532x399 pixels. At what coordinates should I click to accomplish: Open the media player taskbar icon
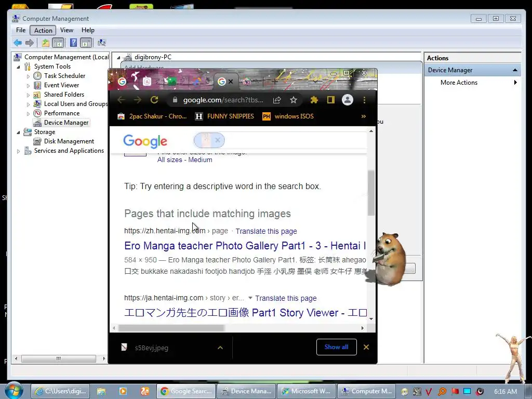[x=123, y=391]
